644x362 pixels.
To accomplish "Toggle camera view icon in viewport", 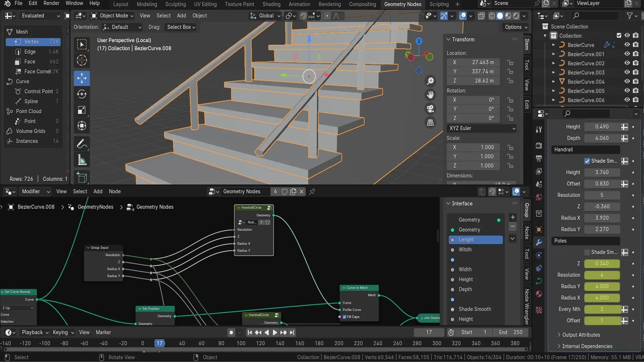I will pos(430,109).
